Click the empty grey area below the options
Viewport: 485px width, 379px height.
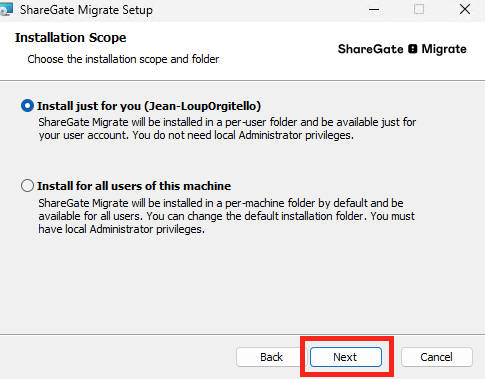coord(242,283)
